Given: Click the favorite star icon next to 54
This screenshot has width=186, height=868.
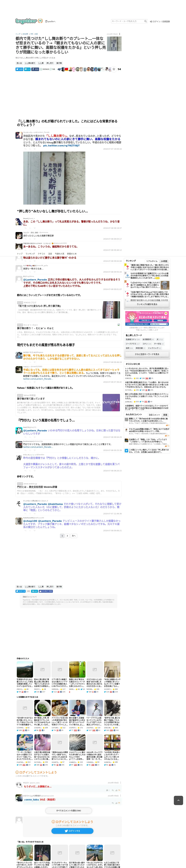Looking at the screenshot, I should coord(114,69).
